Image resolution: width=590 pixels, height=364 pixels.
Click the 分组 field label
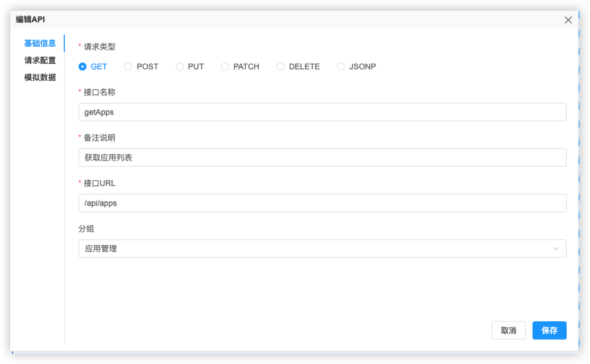tap(86, 229)
